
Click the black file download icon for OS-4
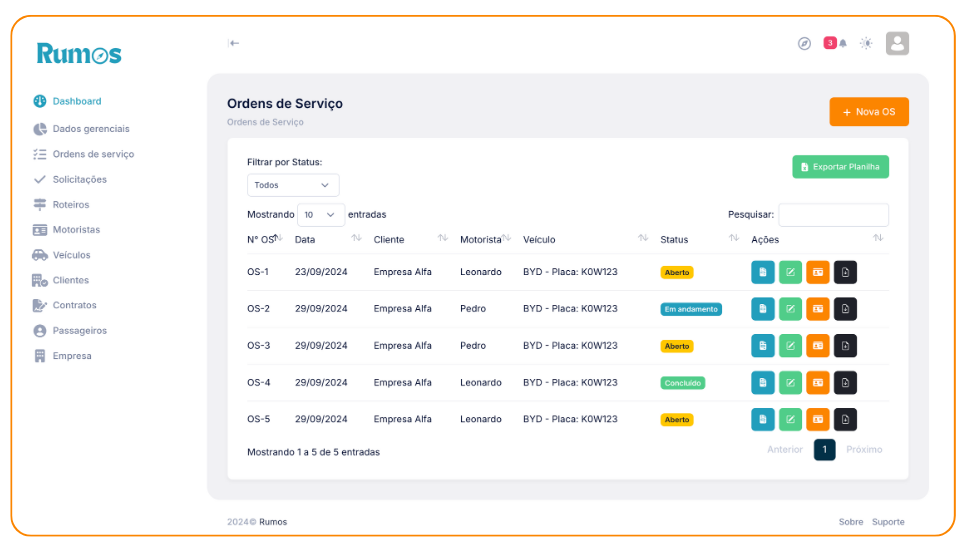pyautogui.click(x=845, y=383)
